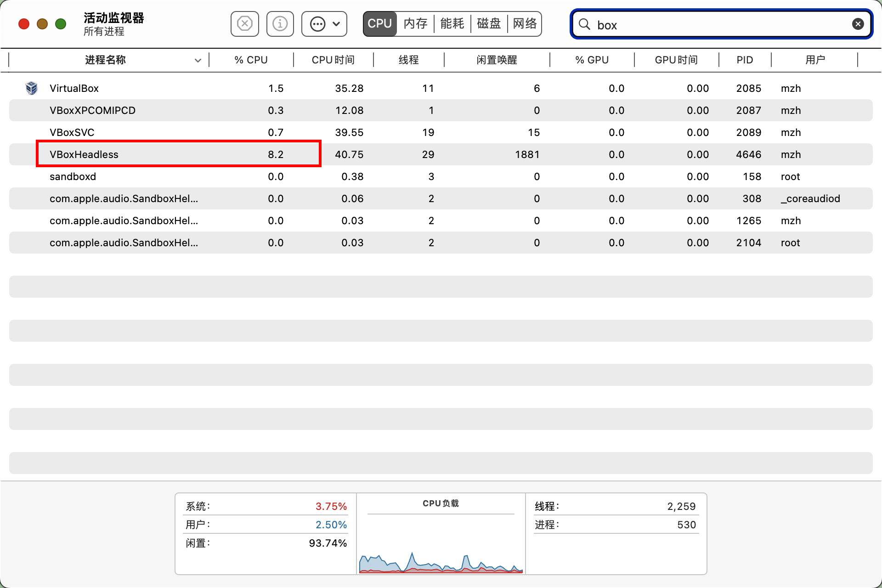Select the sandboxd process row

(x=441, y=176)
